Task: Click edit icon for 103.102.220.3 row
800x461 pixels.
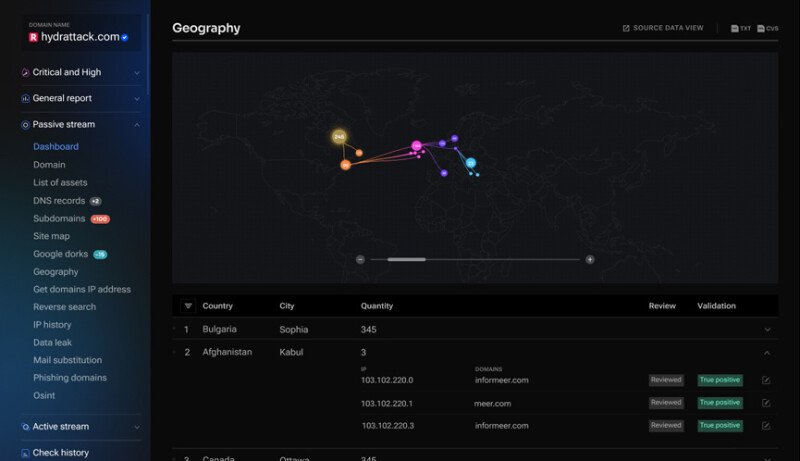Action: (766, 426)
